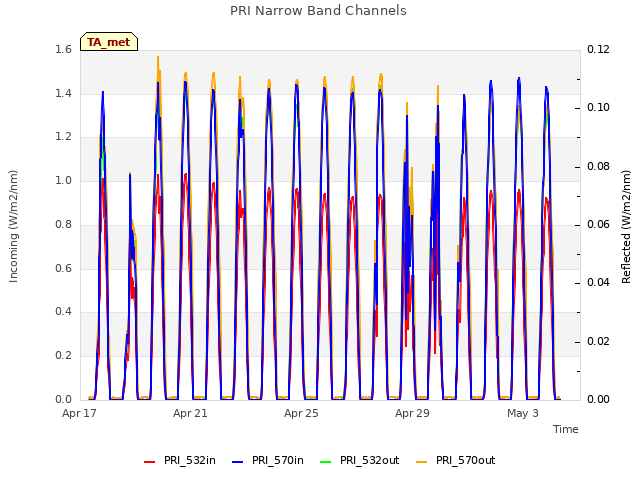Click the TA_met annotation label
Image resolution: width=640 pixels, height=480 pixels.
pyautogui.click(x=109, y=42)
